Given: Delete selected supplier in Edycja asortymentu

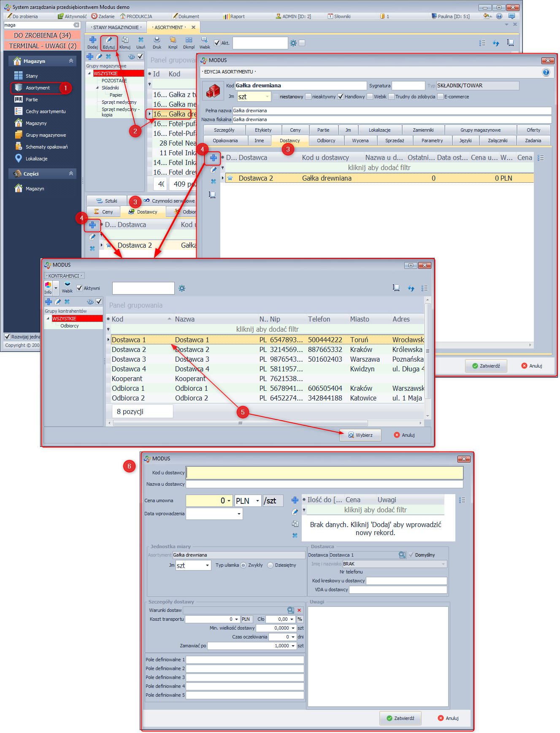Looking at the screenshot, I should point(214,181).
